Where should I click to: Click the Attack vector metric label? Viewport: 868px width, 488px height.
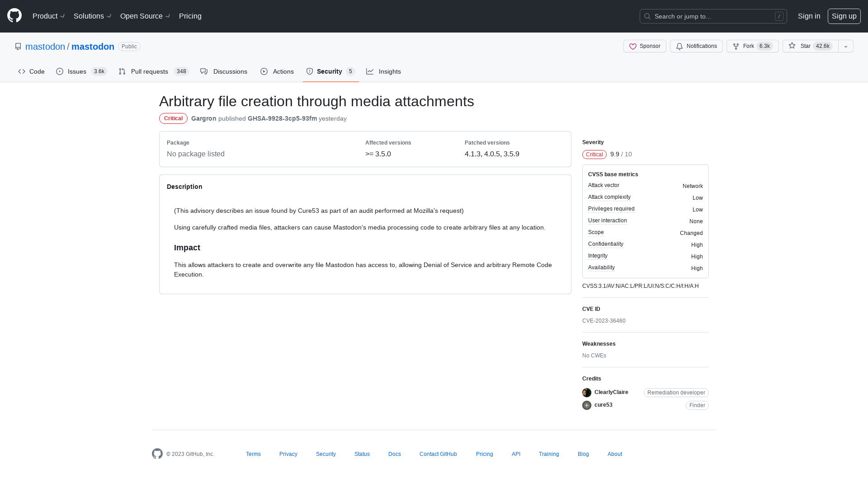tap(604, 185)
